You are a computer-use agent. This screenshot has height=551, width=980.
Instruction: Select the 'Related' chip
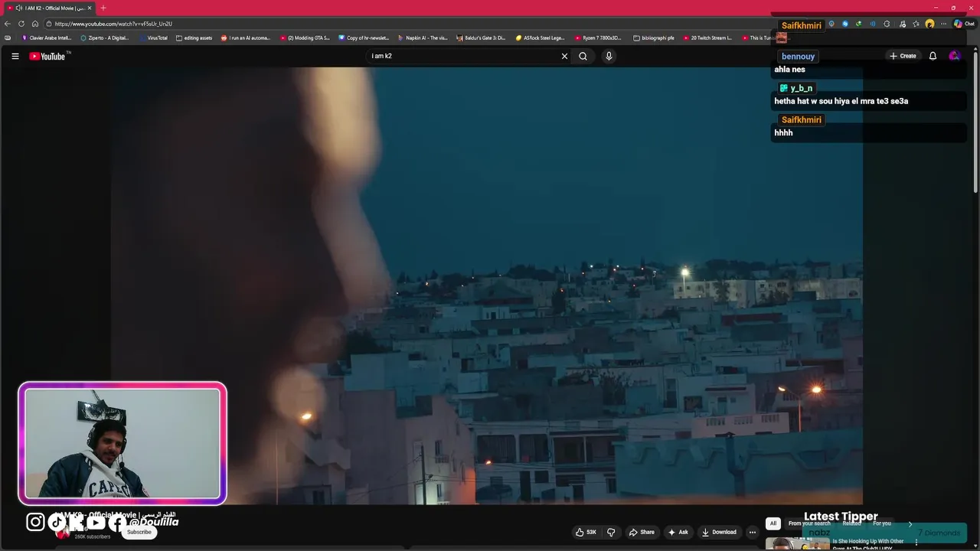click(x=851, y=523)
